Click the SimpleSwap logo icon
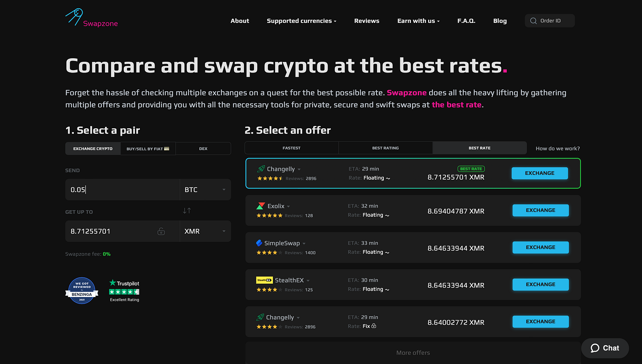 coord(259,243)
